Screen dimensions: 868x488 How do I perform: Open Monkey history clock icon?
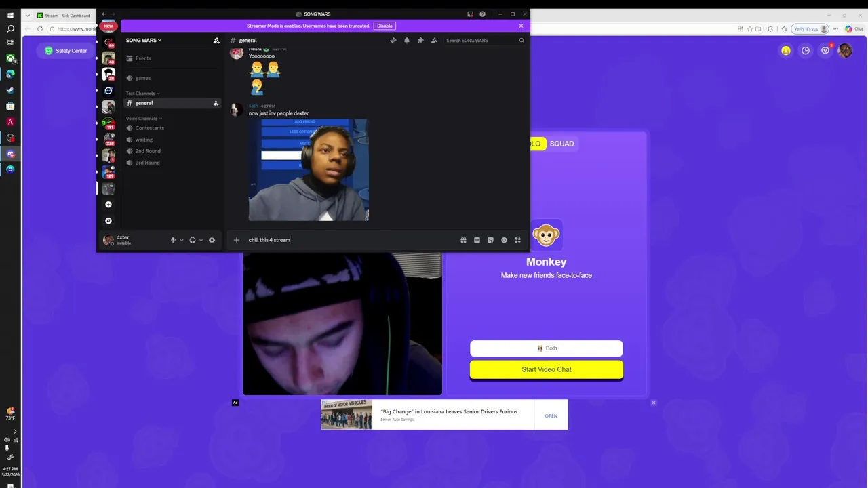coord(806,51)
